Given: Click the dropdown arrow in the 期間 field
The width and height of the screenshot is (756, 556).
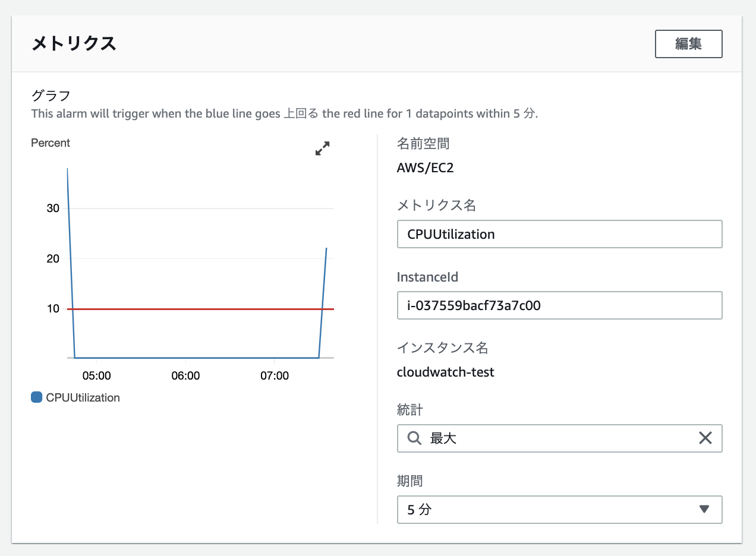Looking at the screenshot, I should pos(704,509).
